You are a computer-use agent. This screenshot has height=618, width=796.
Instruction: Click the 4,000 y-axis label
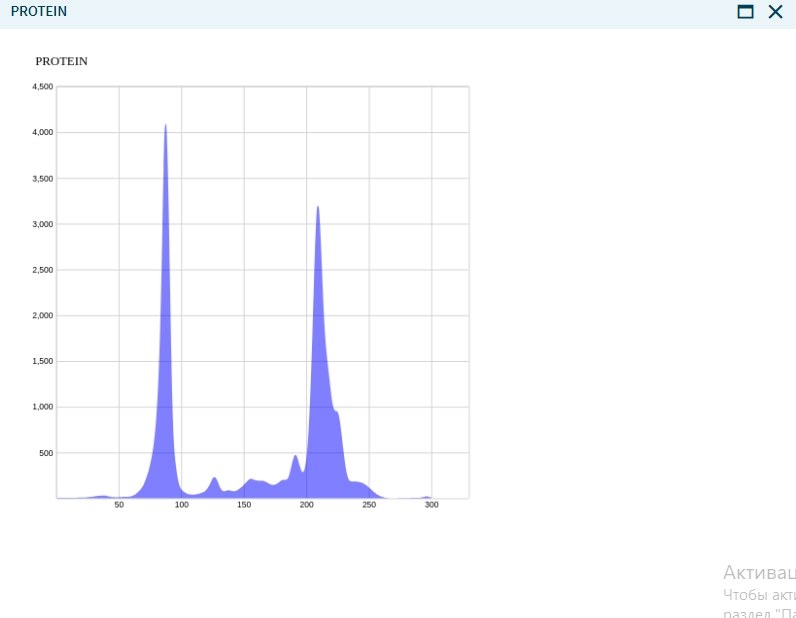[x=43, y=133]
